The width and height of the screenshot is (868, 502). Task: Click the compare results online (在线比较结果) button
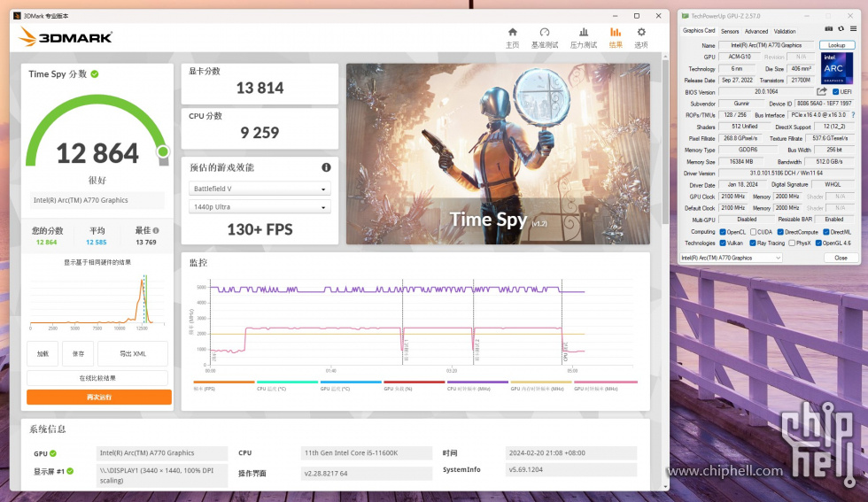tap(97, 378)
